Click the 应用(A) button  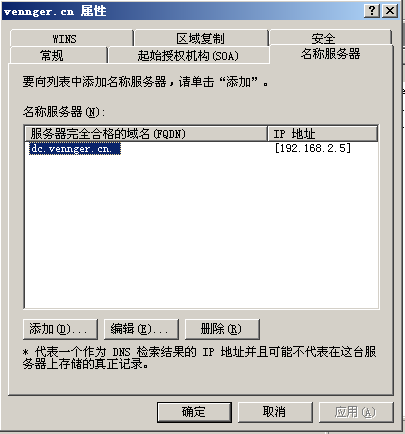(x=356, y=412)
